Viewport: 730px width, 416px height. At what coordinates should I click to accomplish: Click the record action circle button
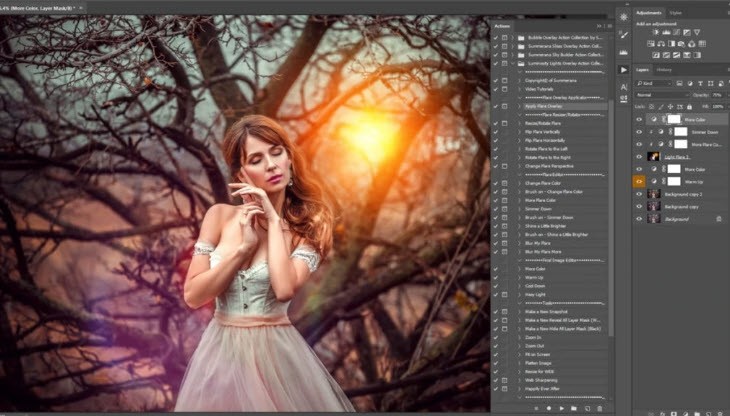click(549, 408)
